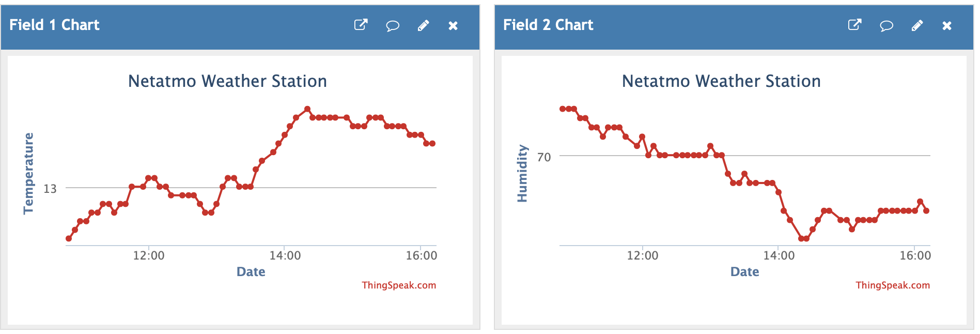Edit Field 1 Chart with the pencil icon
The image size is (980, 334).
[x=424, y=25]
